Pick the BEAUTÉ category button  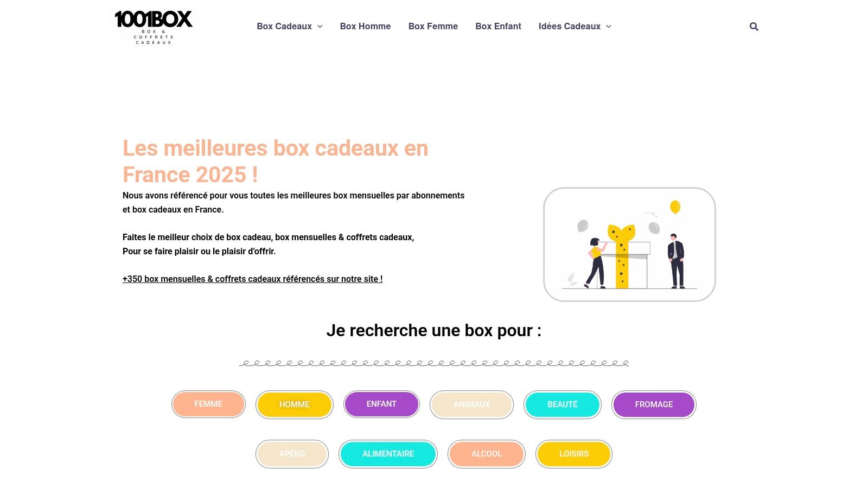563,404
